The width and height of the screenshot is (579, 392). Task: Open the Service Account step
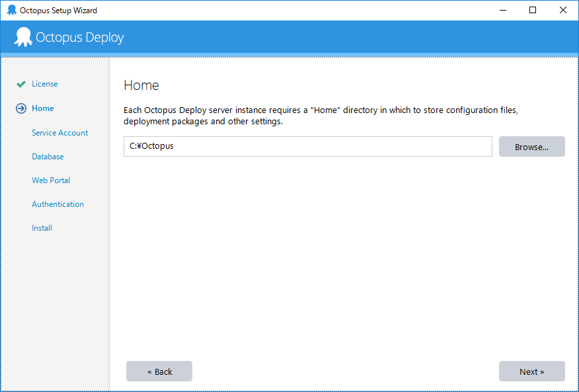60,133
